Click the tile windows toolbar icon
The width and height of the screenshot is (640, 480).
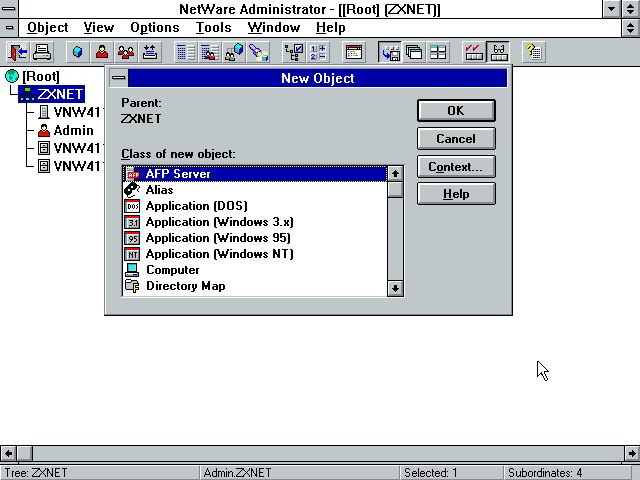tap(438, 52)
